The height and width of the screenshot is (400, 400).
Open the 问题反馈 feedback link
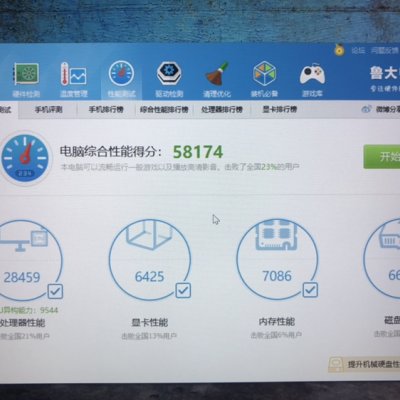click(385, 51)
